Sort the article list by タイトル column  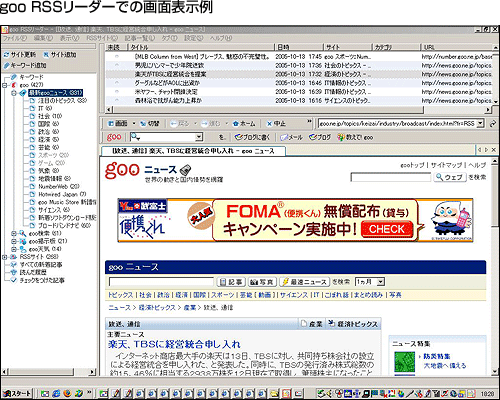click(201, 47)
